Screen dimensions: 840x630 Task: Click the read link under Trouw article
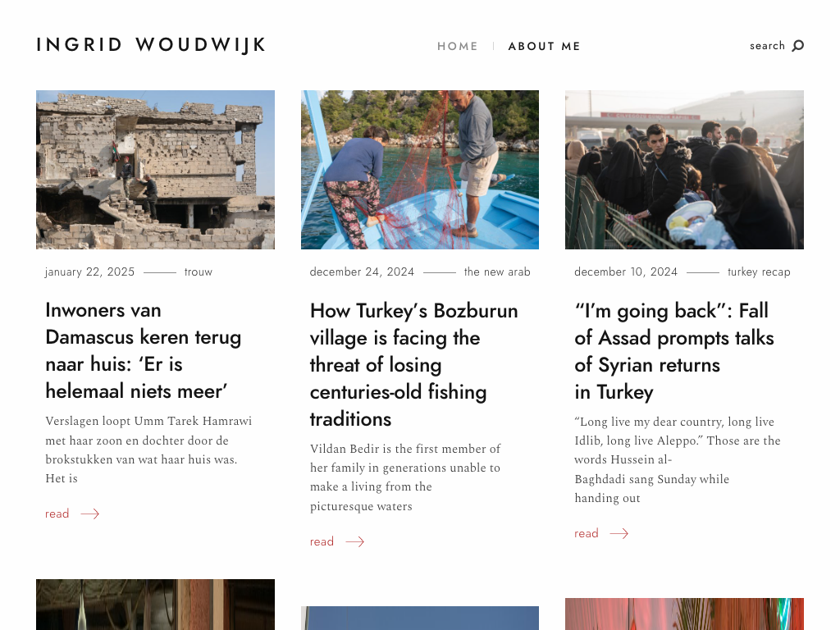tap(57, 514)
